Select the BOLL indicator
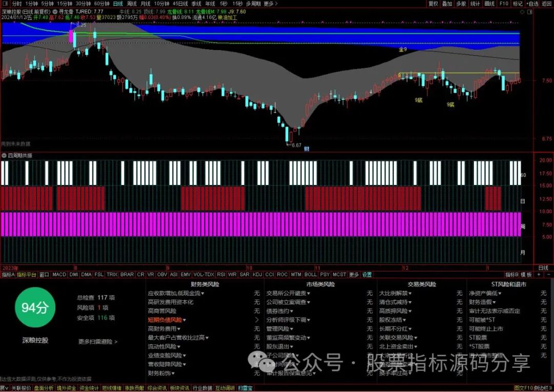Image resolution: width=554 pixels, height=392 pixels. click(x=310, y=275)
